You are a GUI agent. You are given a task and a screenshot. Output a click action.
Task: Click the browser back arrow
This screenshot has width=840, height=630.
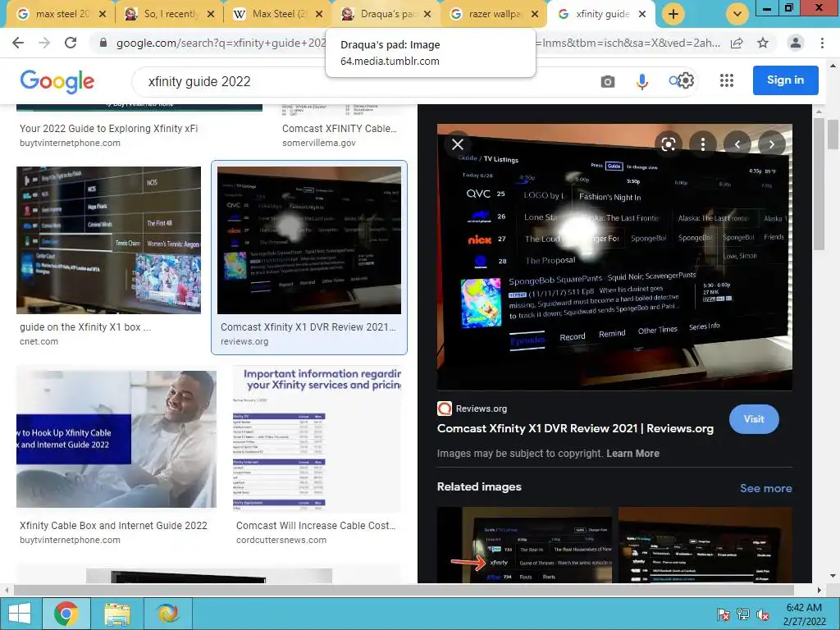18,43
